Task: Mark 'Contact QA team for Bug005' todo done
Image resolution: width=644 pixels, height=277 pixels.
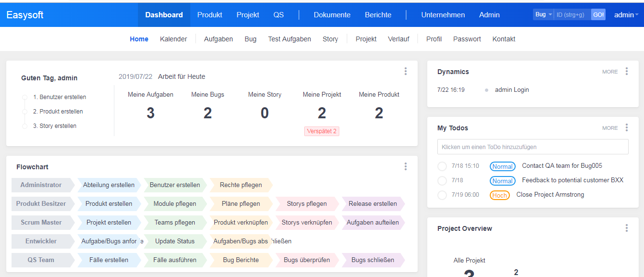Action: pos(442,166)
